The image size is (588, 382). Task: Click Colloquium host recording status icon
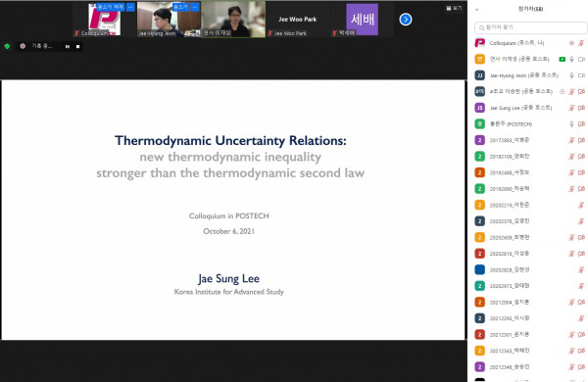(572, 43)
